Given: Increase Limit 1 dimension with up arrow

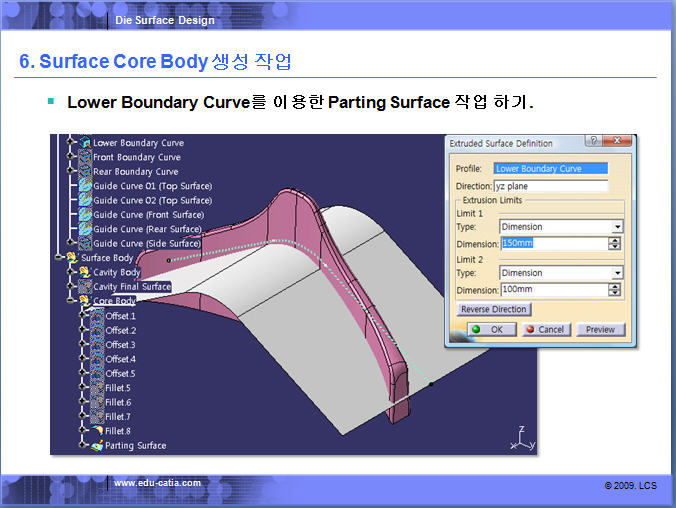Looking at the screenshot, I should click(x=614, y=240).
